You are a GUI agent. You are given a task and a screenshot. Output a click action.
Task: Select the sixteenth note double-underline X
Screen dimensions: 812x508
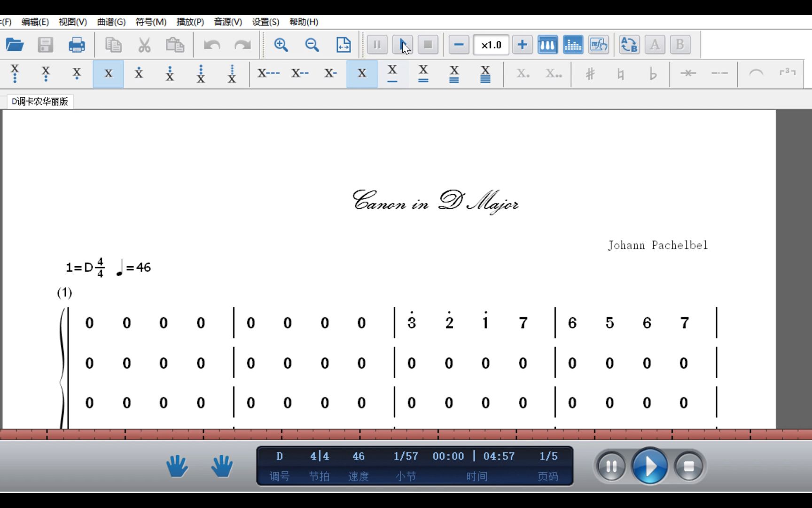tap(423, 74)
